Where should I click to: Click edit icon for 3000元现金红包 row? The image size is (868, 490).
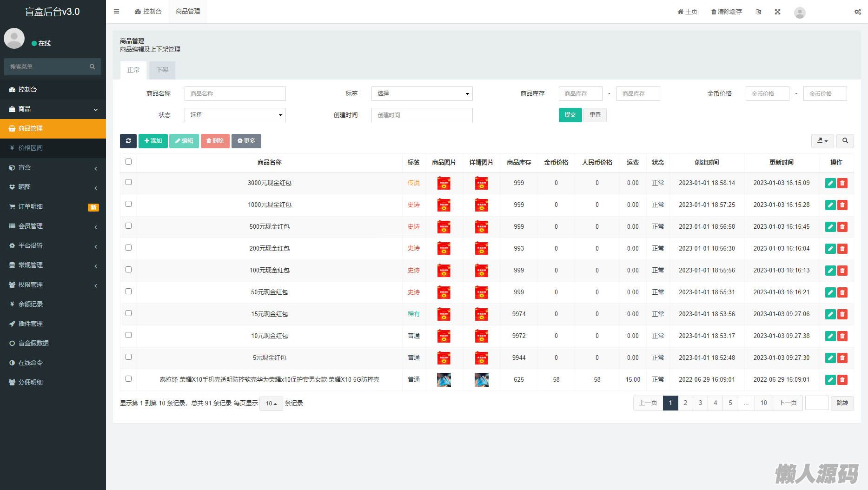click(x=830, y=183)
